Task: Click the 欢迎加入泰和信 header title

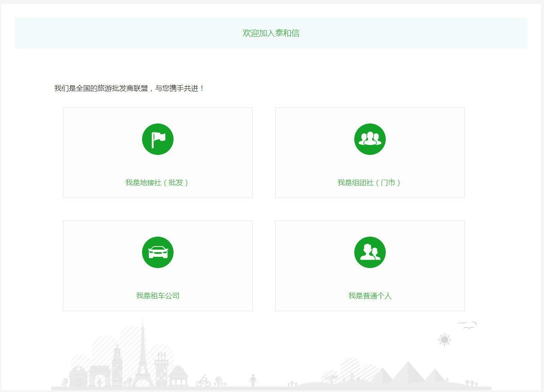Action: click(271, 33)
